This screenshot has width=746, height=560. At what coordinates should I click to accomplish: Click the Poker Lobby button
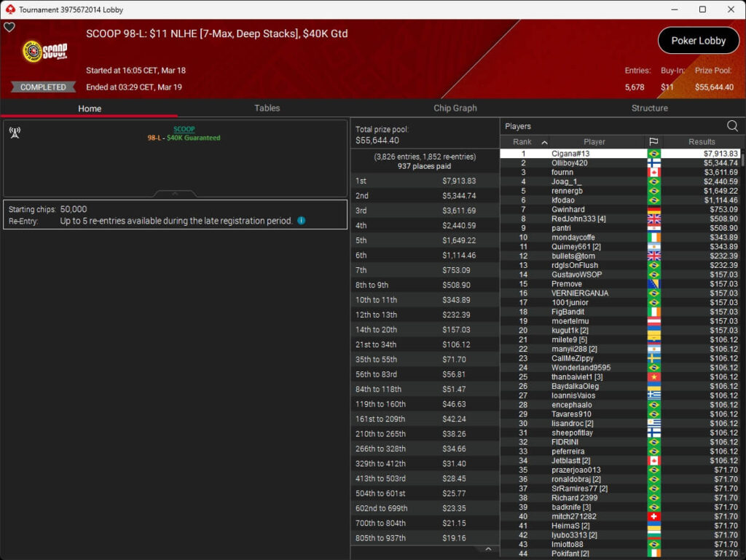pos(698,41)
